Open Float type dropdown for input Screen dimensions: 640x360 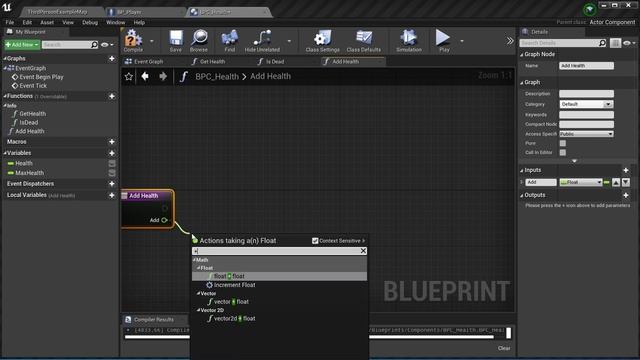click(x=581, y=182)
